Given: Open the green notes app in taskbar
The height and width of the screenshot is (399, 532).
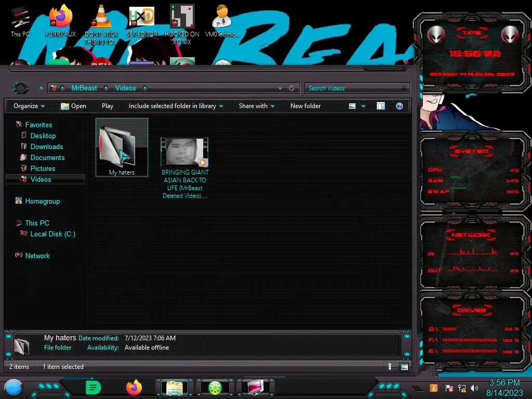Looking at the screenshot, I should pos(94,388).
